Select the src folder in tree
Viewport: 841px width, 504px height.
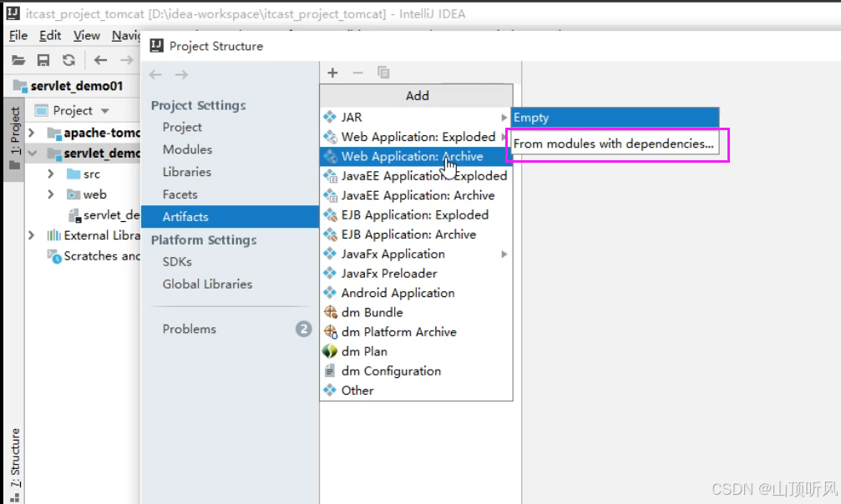(x=84, y=174)
